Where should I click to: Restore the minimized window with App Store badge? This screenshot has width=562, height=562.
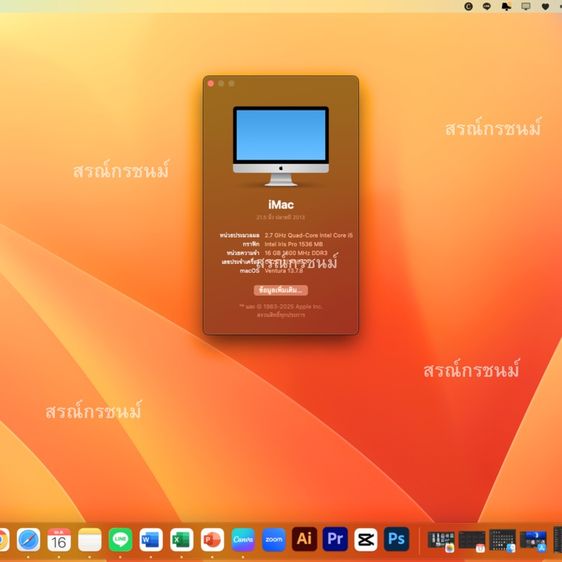point(533,540)
